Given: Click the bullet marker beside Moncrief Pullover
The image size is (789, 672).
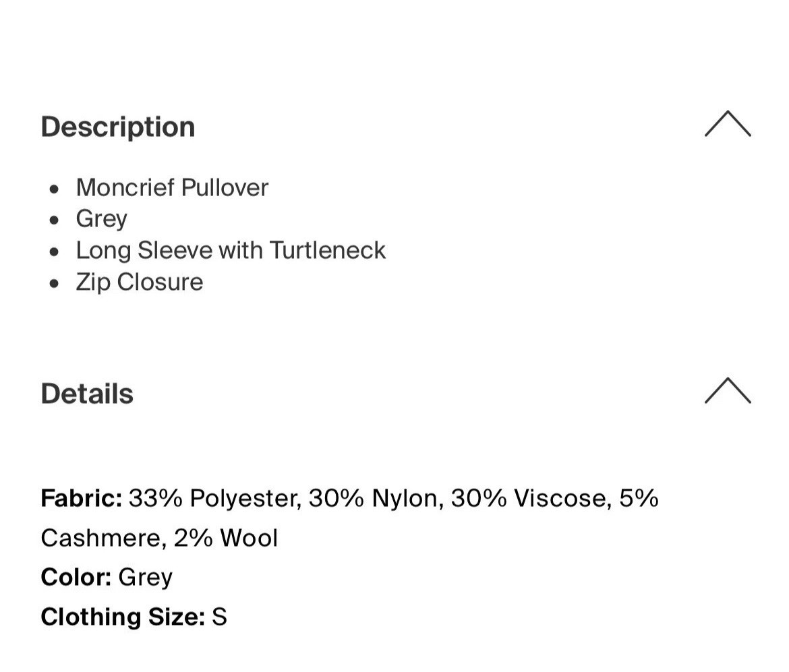Looking at the screenshot, I should coord(55,189).
